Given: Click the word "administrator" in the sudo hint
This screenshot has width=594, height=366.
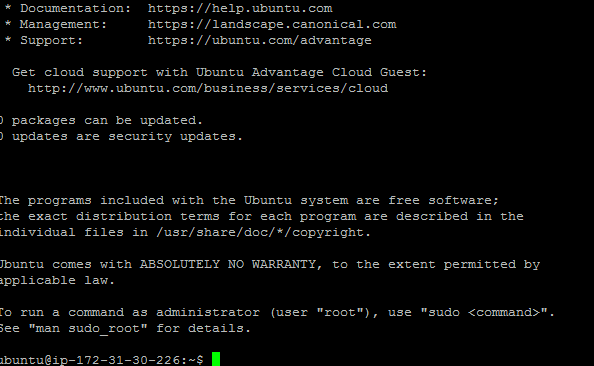Looking at the screenshot, I should tap(208, 312).
